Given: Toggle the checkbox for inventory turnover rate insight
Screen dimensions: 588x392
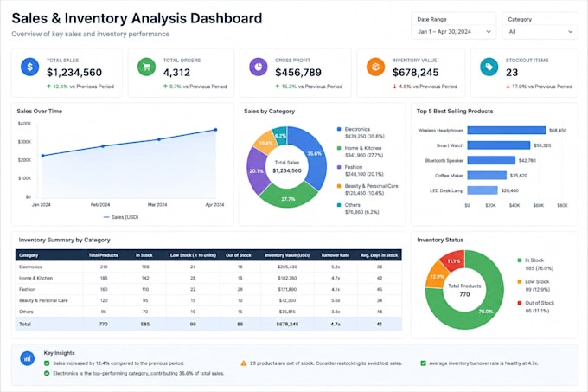Looking at the screenshot, I should pos(423,363).
